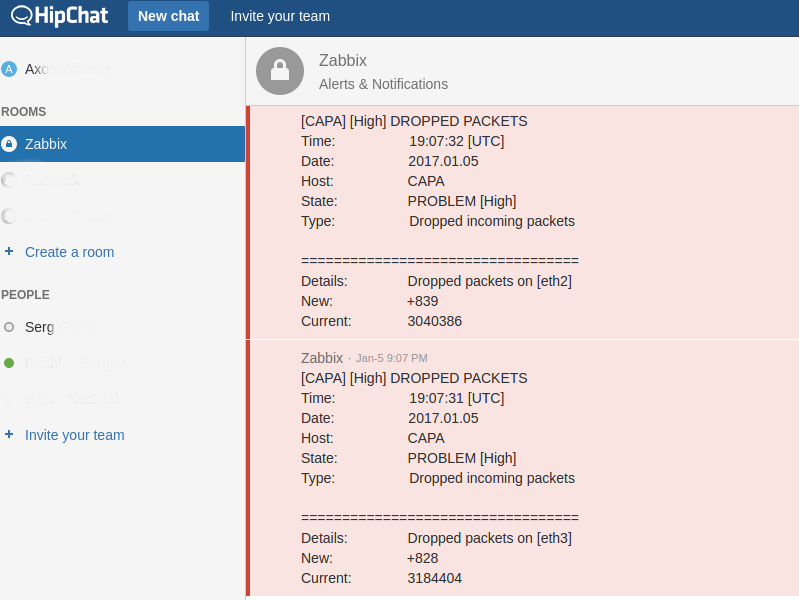
Task: Click the lock icon beside Zabbix room
Action: coord(9,144)
